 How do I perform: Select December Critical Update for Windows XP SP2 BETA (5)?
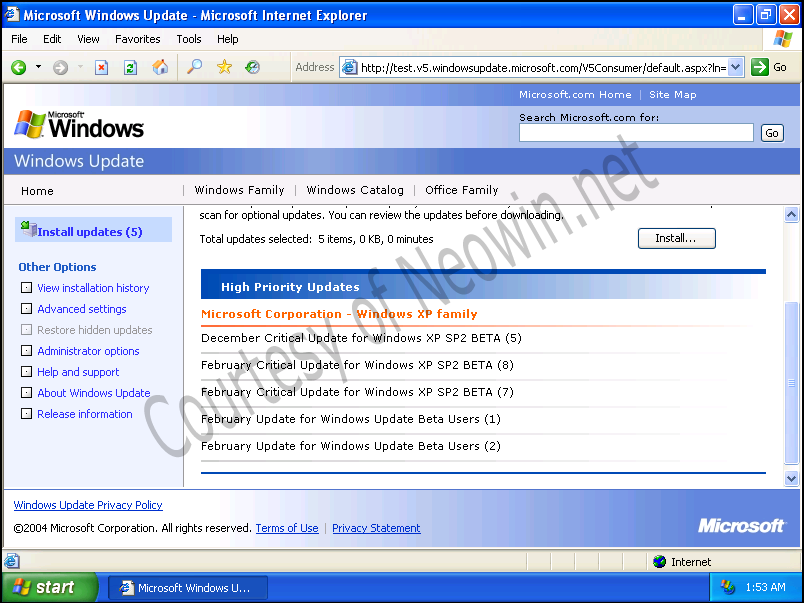(x=361, y=338)
